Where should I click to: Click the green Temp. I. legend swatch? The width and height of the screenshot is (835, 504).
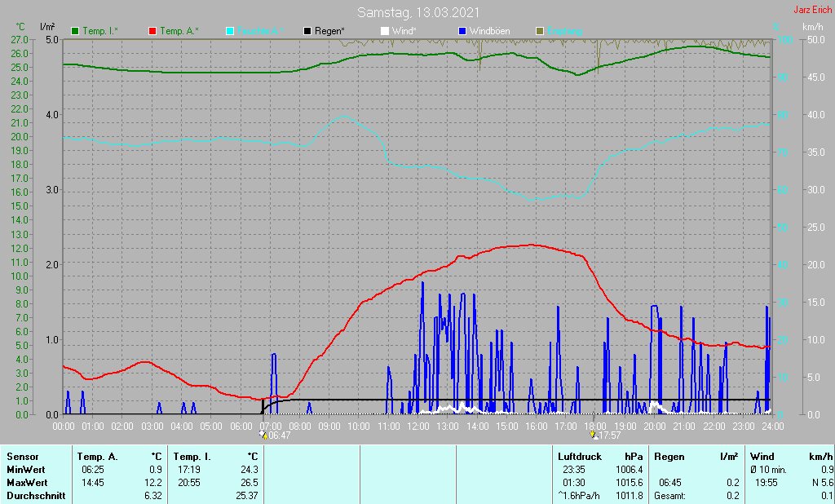(x=75, y=32)
